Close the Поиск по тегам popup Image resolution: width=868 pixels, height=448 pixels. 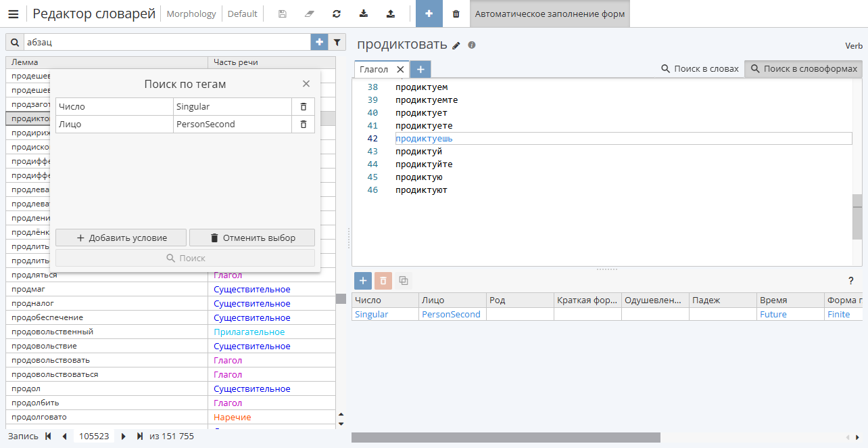(306, 84)
